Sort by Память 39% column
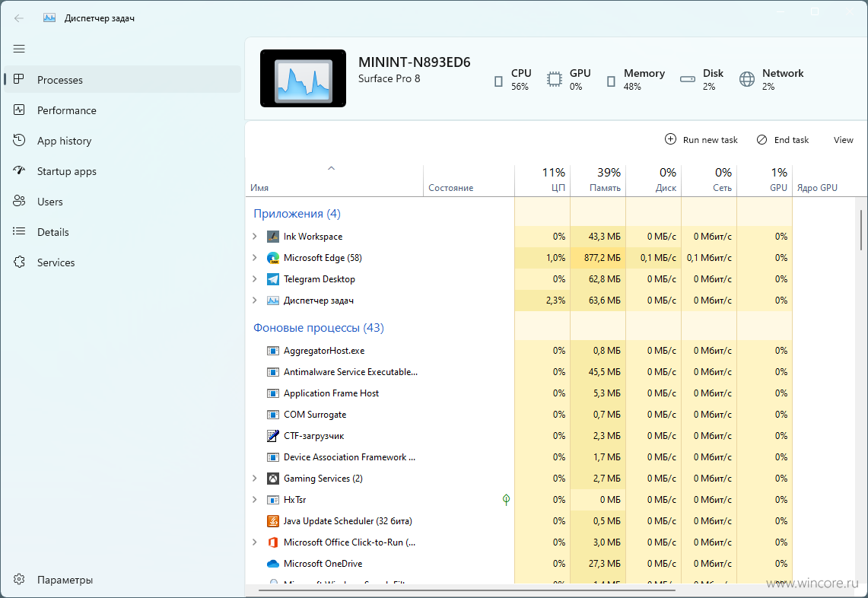The width and height of the screenshot is (868, 598). (598, 180)
